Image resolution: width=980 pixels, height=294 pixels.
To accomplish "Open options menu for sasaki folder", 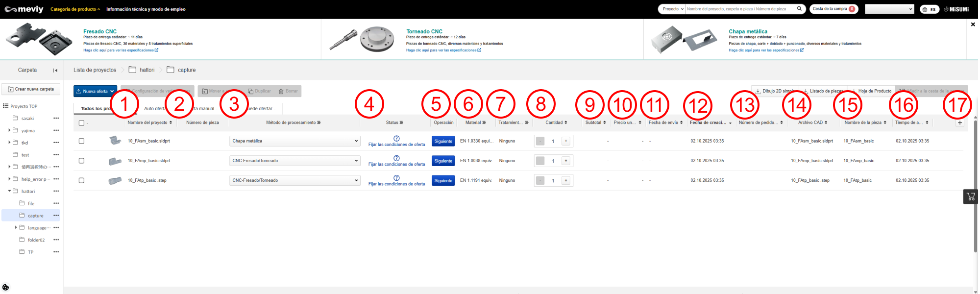I will [56, 119].
